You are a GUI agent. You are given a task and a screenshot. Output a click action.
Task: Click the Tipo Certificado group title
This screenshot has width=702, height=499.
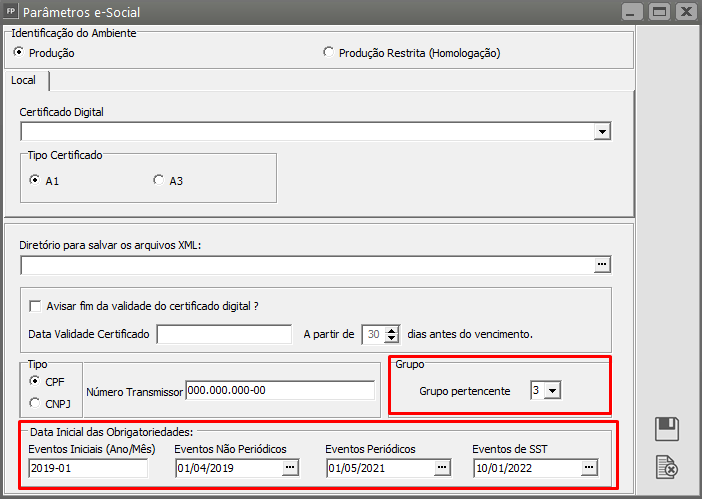coord(65,155)
